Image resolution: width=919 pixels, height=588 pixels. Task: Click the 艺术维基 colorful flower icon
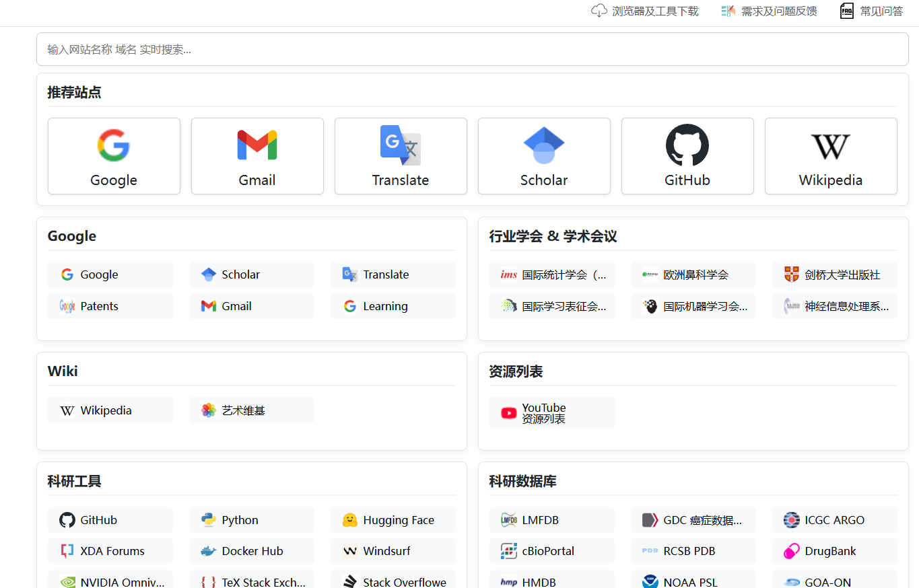[x=209, y=410]
